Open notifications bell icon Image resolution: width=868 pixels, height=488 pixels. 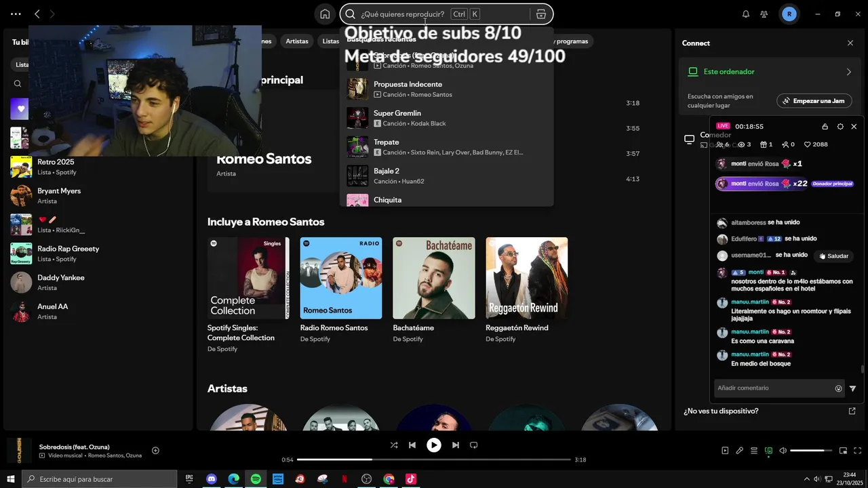click(746, 14)
